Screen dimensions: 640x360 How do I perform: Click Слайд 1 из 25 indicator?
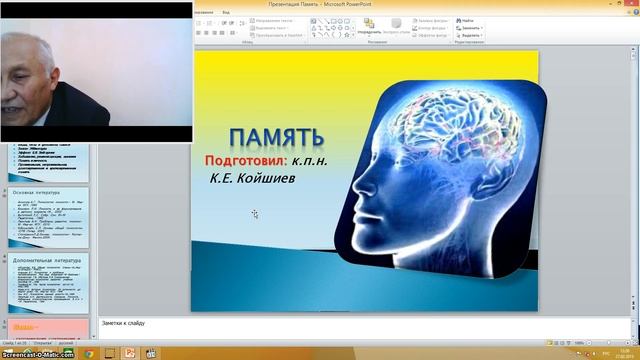(x=15, y=343)
